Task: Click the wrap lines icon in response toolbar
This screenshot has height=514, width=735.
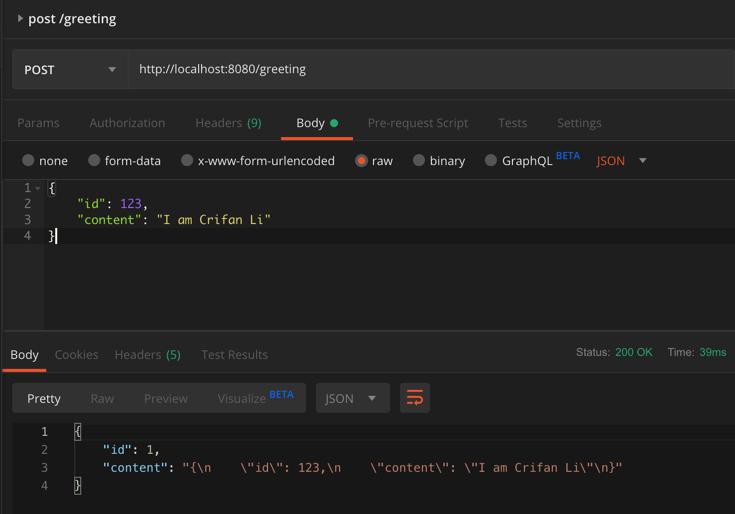Action: coord(415,398)
